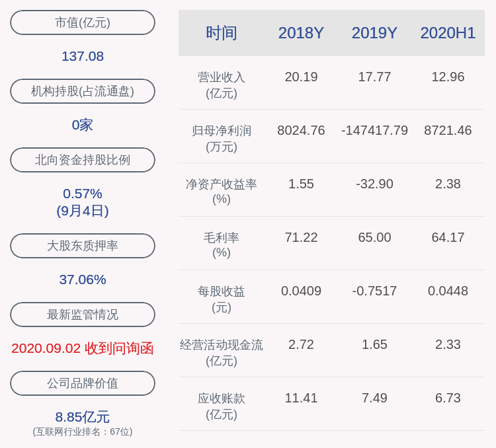This screenshot has height=448, width=496.
Task: Click the 2020H1 column header
Action: tap(448, 33)
